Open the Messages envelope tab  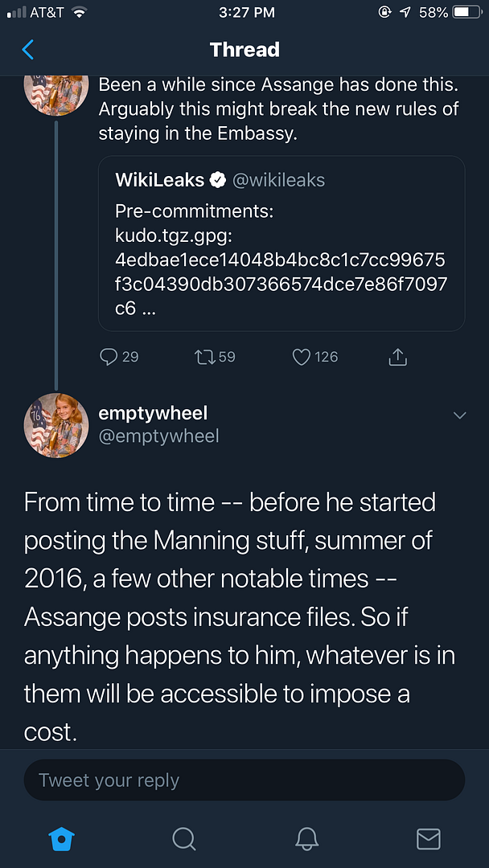point(429,839)
